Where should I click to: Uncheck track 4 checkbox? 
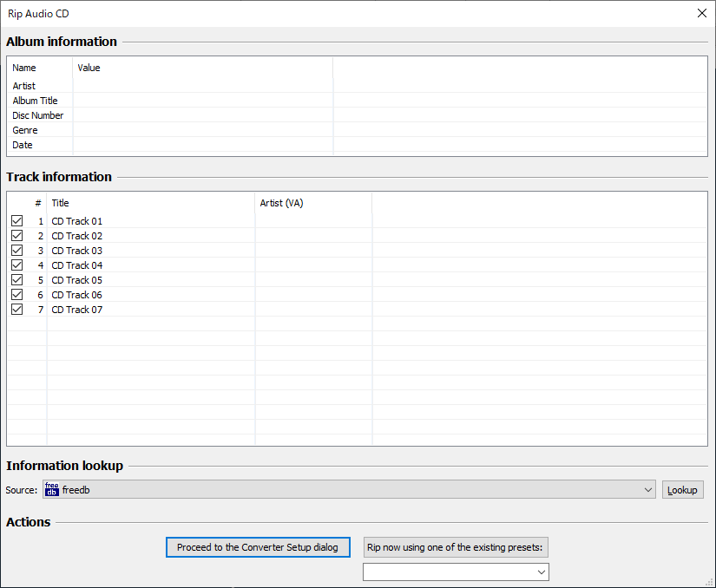[16, 265]
